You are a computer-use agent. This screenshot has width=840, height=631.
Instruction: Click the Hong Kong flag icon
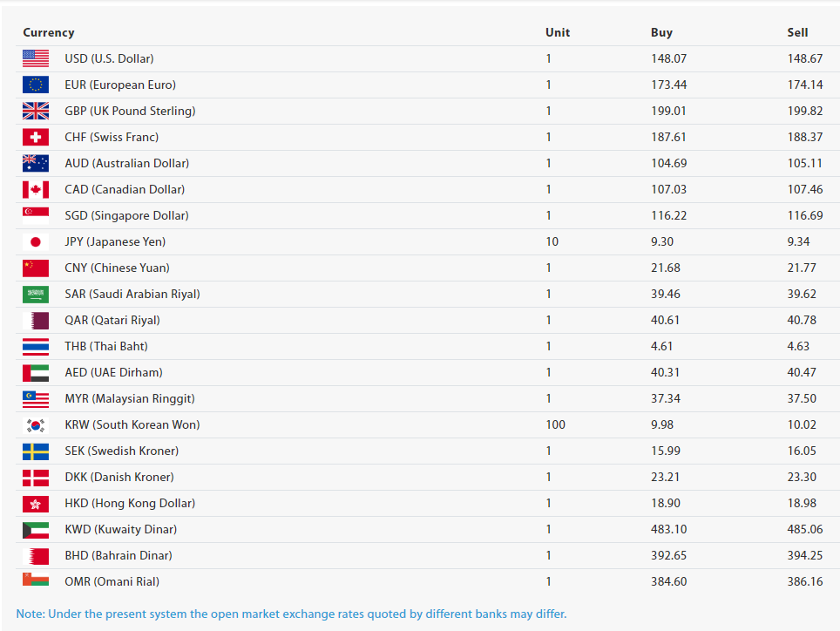coord(36,503)
